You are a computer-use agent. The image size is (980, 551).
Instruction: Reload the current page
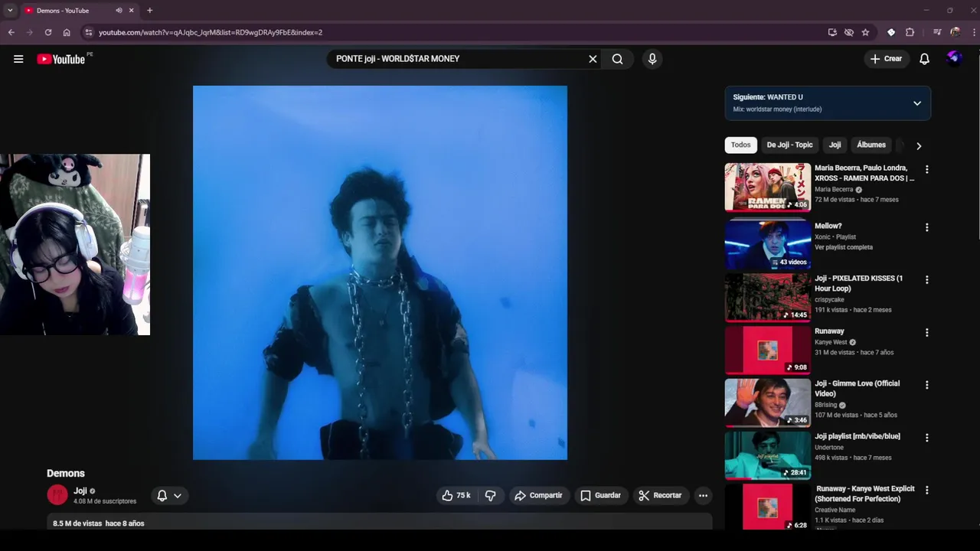47,32
